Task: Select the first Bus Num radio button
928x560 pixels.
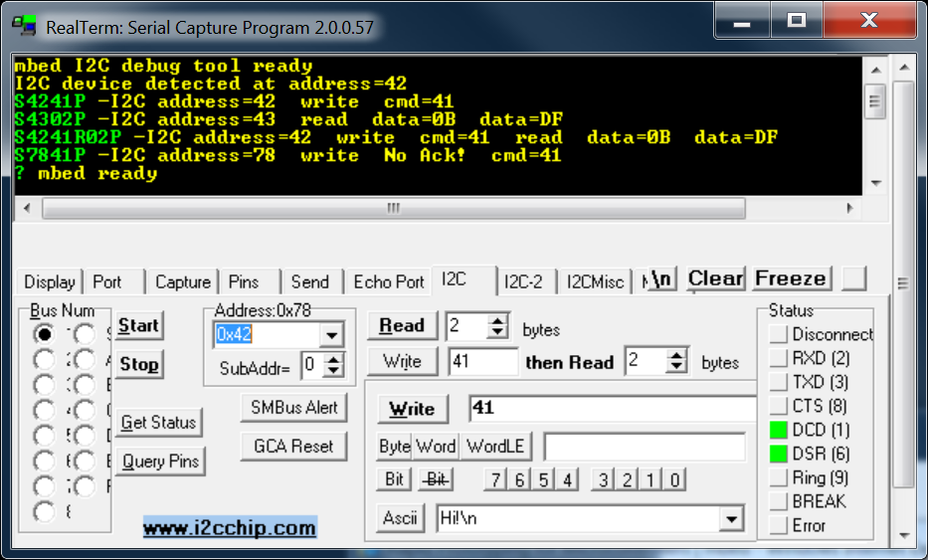Action: (x=44, y=333)
